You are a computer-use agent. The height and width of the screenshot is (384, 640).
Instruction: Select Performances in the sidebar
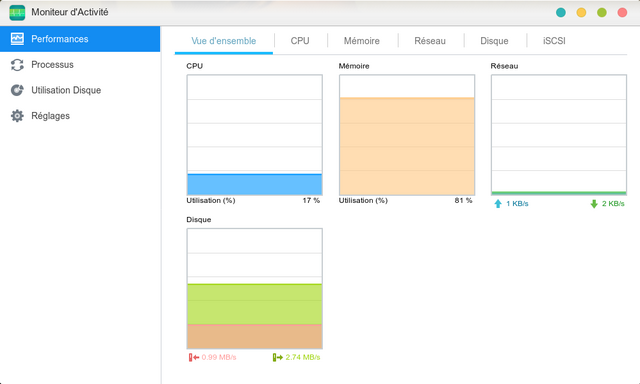[x=80, y=39]
